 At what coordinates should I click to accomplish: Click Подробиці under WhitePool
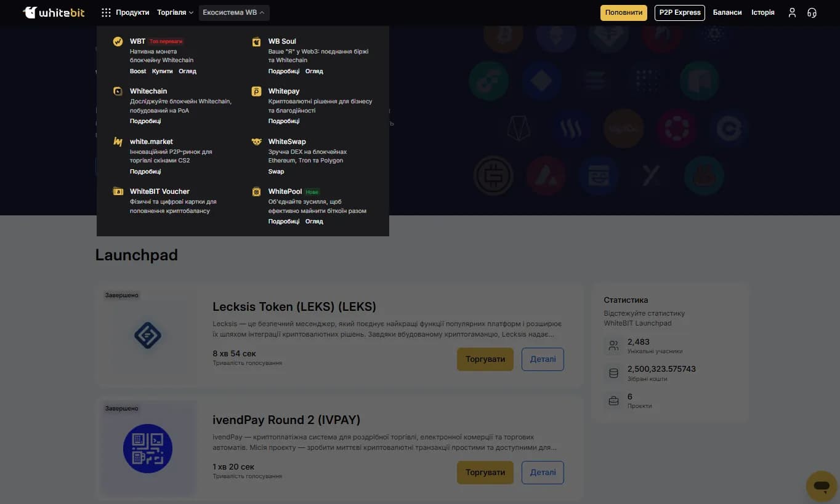pyautogui.click(x=284, y=222)
